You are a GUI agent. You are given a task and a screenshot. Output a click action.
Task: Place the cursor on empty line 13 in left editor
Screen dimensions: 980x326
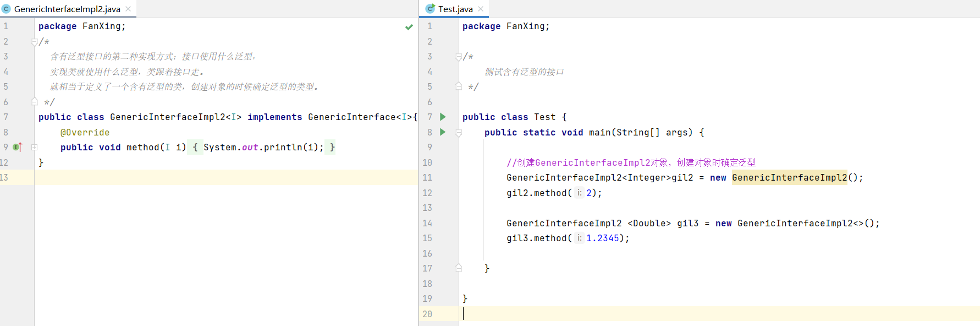coord(225,177)
